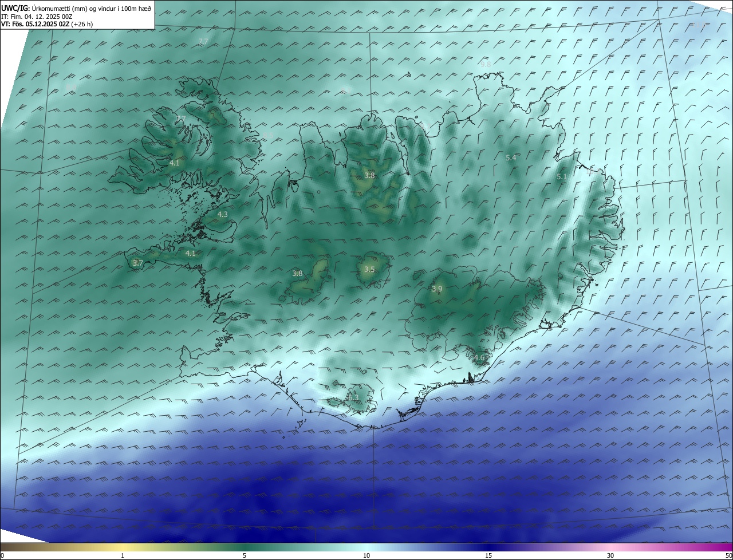Screen dimensions: 733x560
Task: Click the 3.8 value on Langjökull glacier
Action: (x=297, y=274)
